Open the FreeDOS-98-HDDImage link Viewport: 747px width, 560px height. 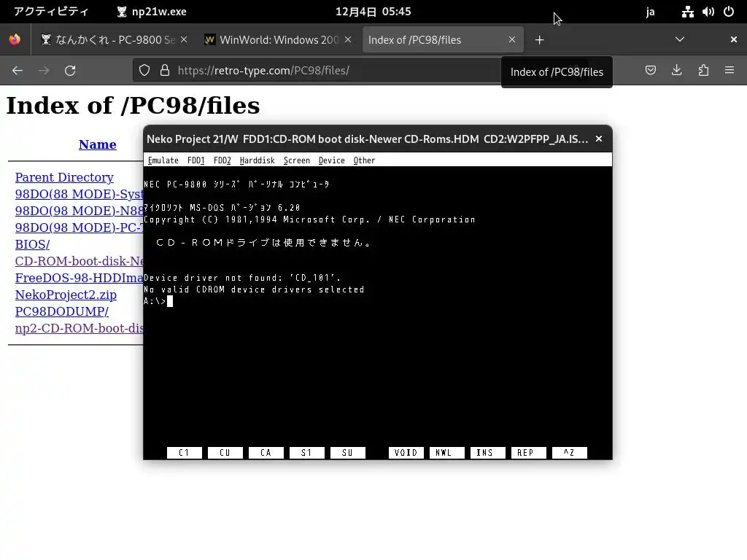(x=79, y=278)
